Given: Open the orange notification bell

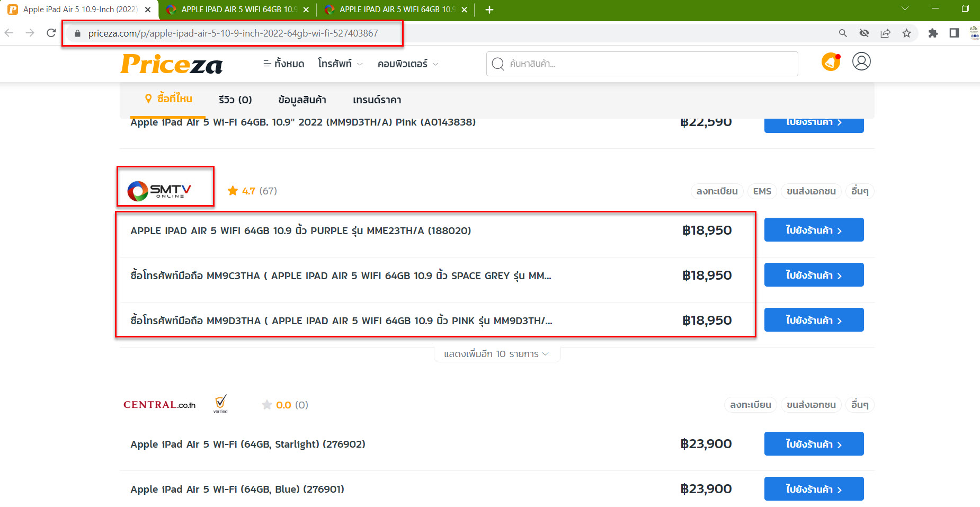Looking at the screenshot, I should point(831,62).
